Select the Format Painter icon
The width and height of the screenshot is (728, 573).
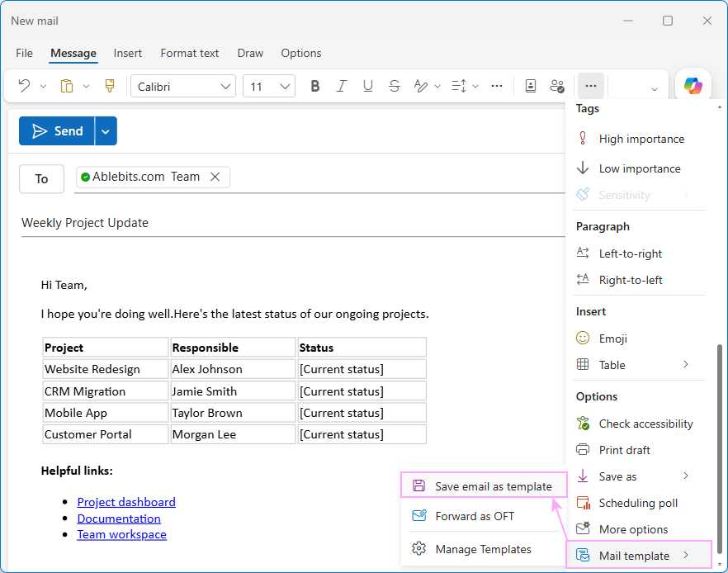click(110, 86)
